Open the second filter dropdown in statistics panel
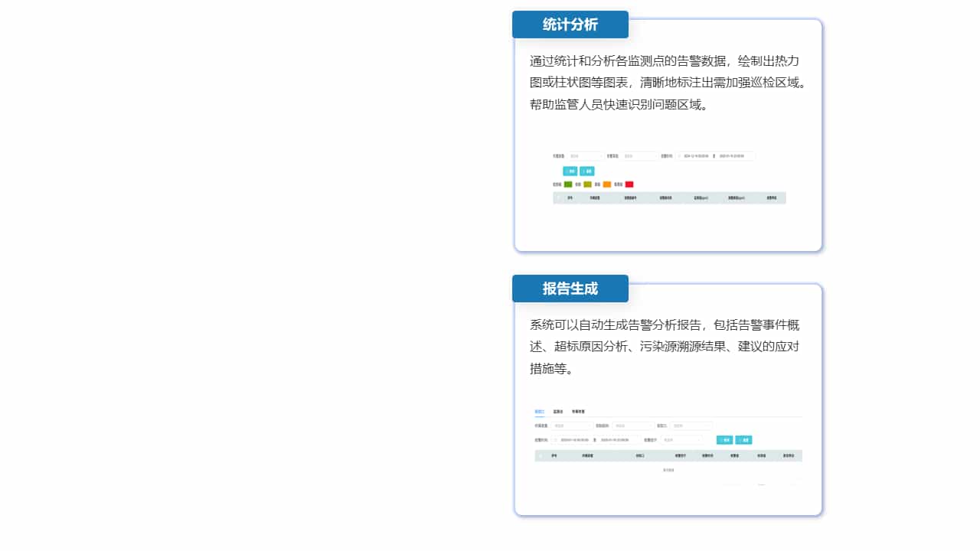980x551 pixels. coord(655,156)
